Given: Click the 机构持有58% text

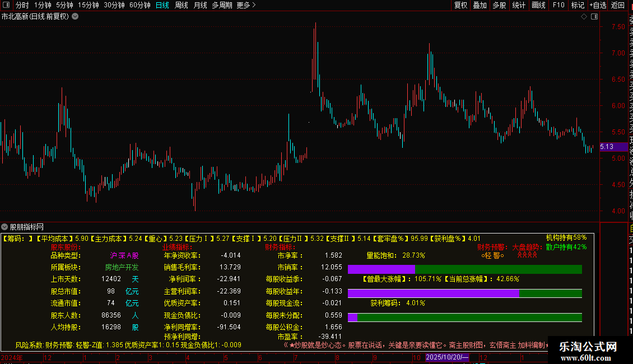Looking at the screenshot, I should [x=566, y=237].
